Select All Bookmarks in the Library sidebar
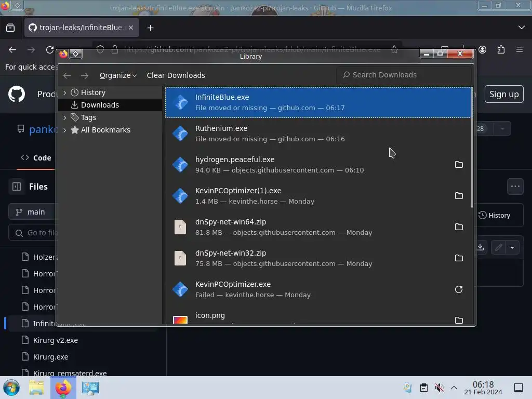This screenshot has height=399, width=532. click(x=110, y=130)
